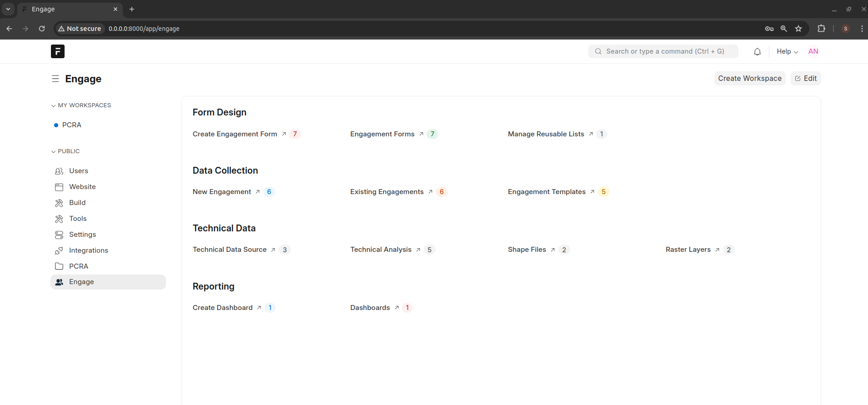Open a new browser tab
Image resolution: width=868 pixels, height=405 pixels.
(x=132, y=9)
